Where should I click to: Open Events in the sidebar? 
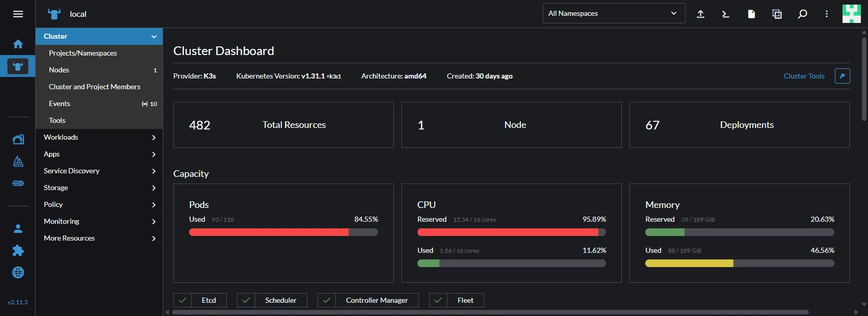click(99, 103)
